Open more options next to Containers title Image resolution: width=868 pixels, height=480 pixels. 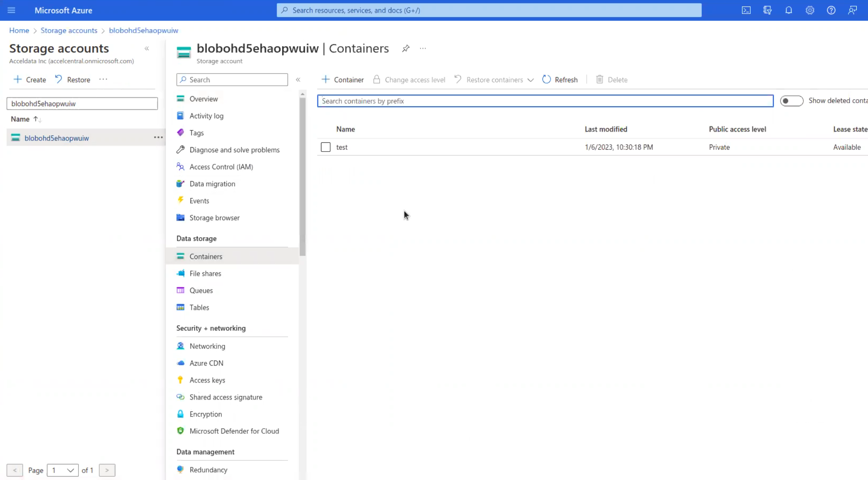pos(422,48)
